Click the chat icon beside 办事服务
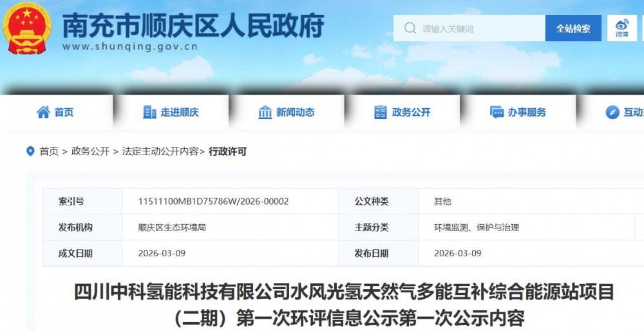This screenshot has height=331, width=644. 497,112
